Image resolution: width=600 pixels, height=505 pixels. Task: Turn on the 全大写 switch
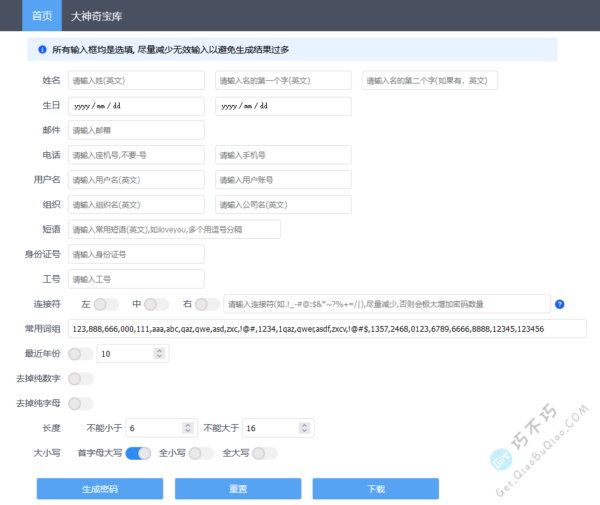pos(264,453)
